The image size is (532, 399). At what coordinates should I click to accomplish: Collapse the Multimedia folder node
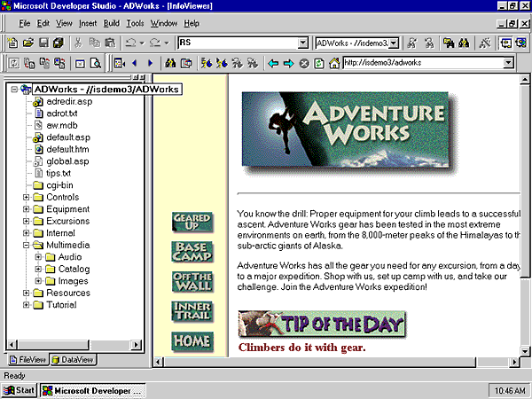click(x=27, y=245)
